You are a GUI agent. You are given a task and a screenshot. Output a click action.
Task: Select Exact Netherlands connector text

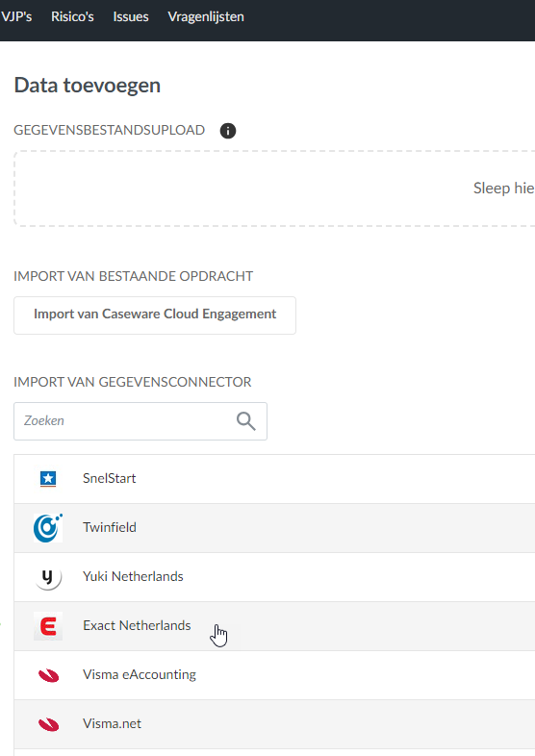tap(137, 625)
